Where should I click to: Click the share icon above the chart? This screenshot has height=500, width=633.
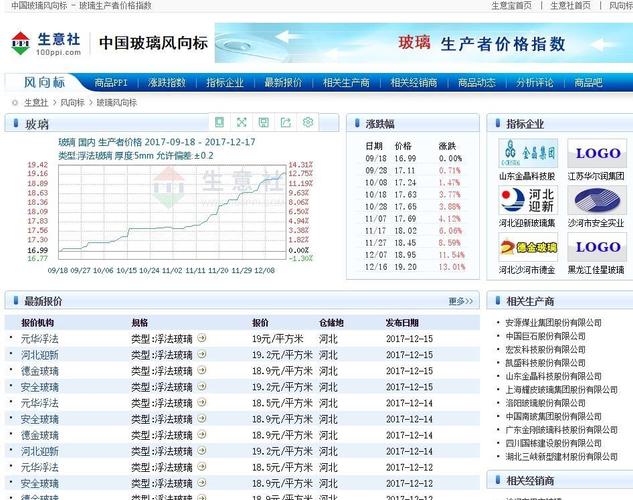coord(286,122)
